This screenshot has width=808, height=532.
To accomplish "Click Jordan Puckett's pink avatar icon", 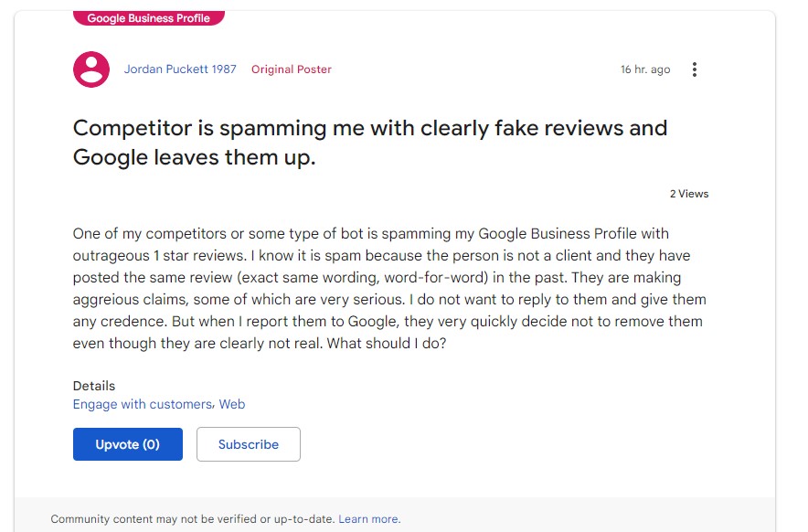I will [91, 69].
